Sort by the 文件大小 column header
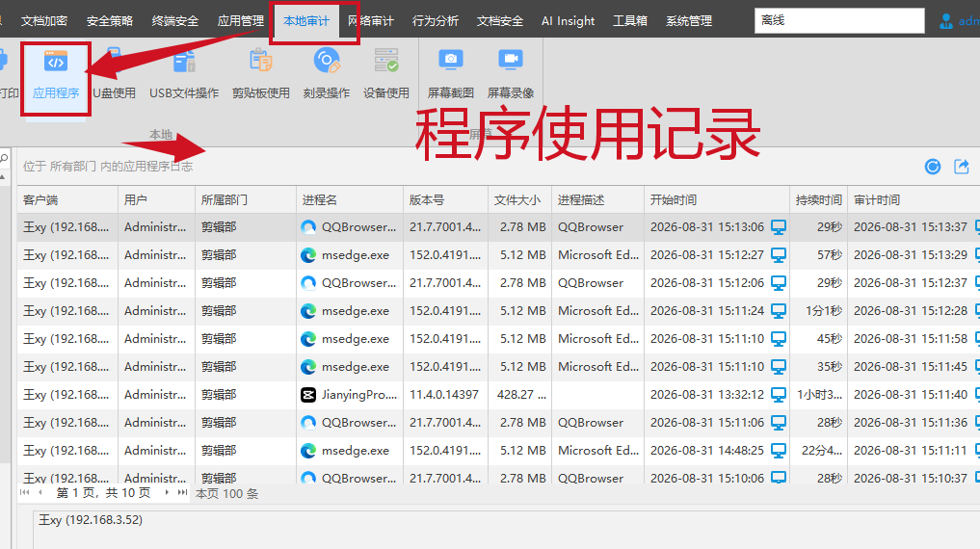 click(x=519, y=200)
